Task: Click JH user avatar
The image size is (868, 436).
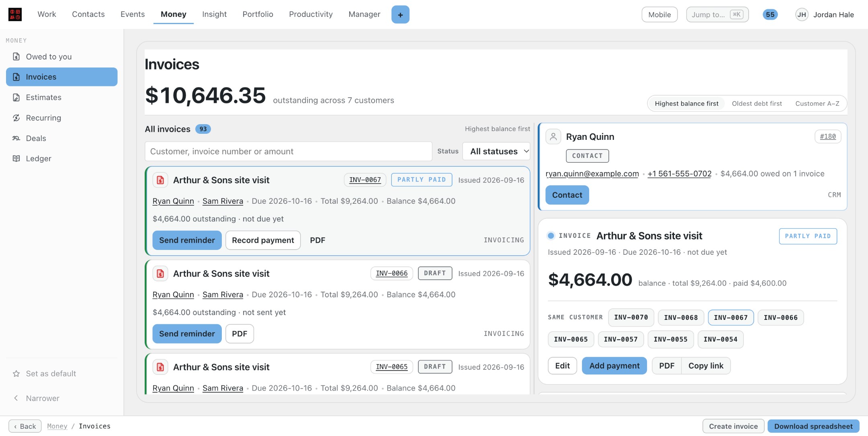Action: tap(802, 14)
